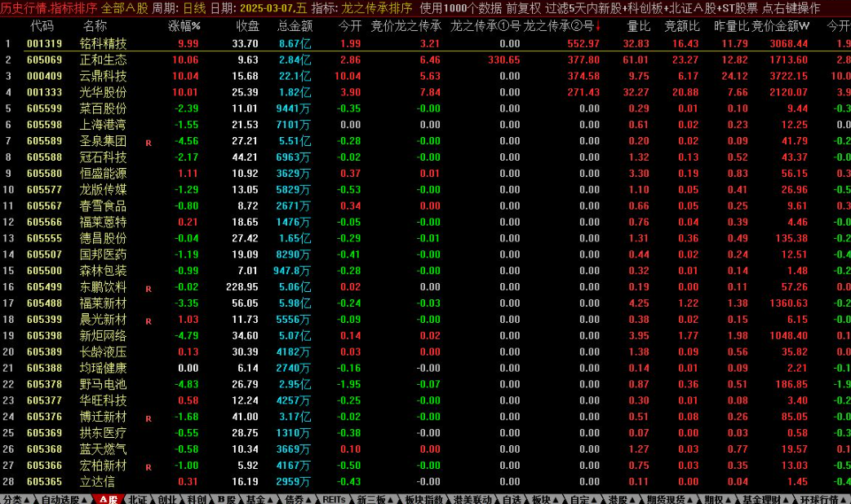Select stock row 立达信
Viewport: 851px width, 504px height.
pyautogui.click(x=426, y=482)
